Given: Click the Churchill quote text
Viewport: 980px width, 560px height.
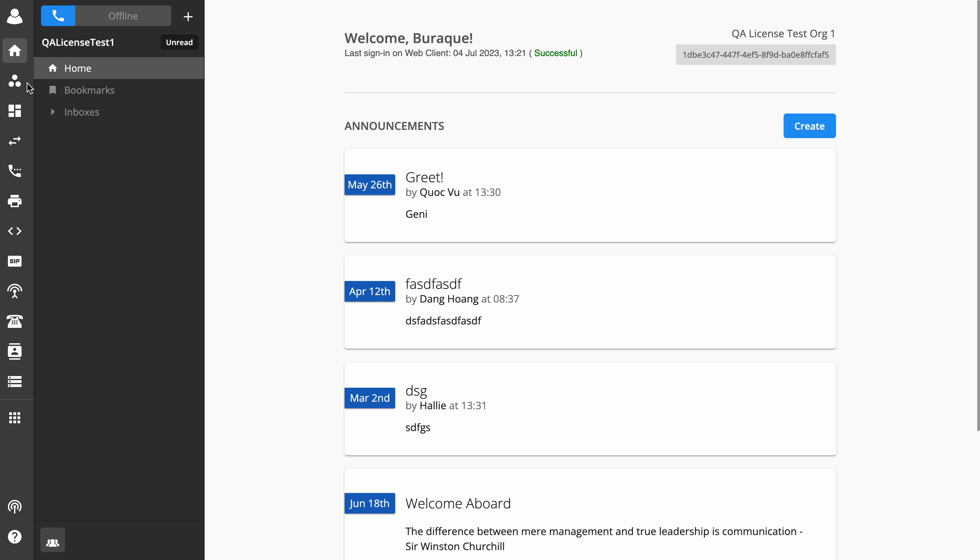Looking at the screenshot, I should click(x=604, y=538).
